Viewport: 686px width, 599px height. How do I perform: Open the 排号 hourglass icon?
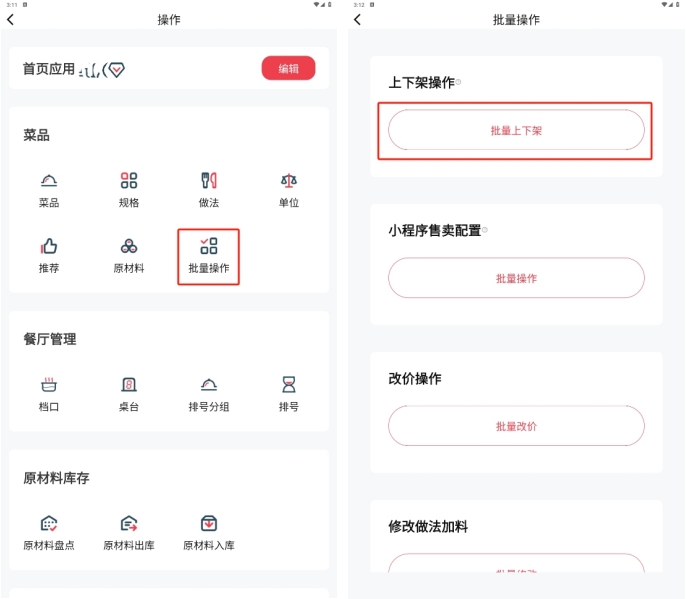point(289,385)
